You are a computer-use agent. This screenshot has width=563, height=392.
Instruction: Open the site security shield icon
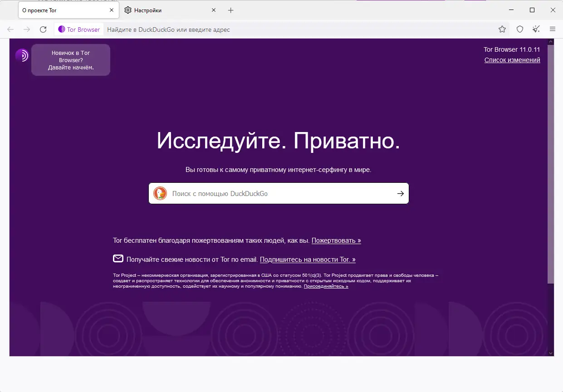point(519,29)
